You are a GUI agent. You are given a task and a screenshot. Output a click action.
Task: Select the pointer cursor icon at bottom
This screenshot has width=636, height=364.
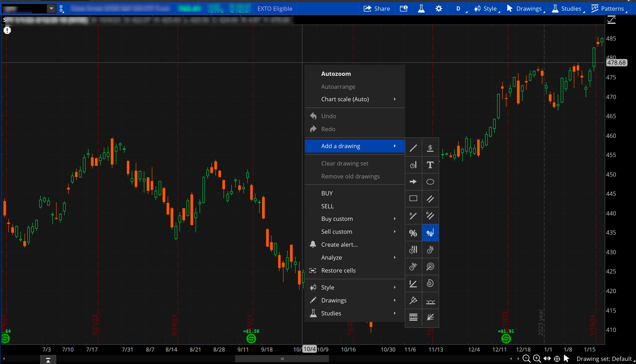pos(566,359)
